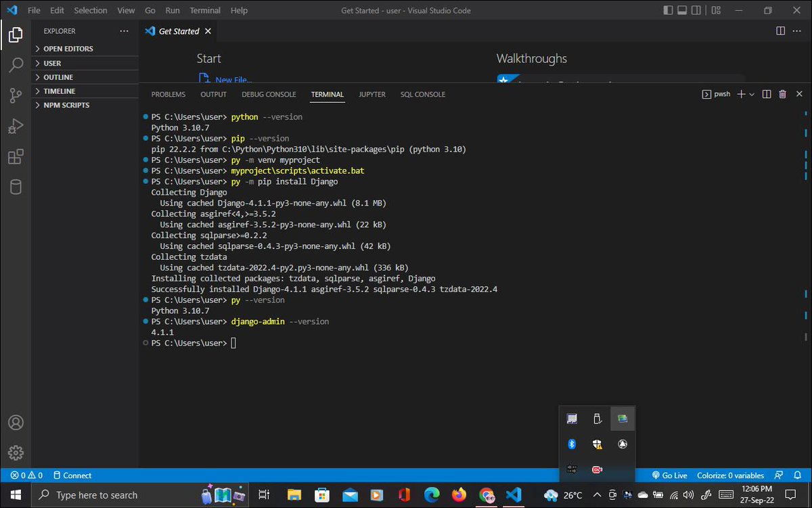Open Task View on the taskbar
Image resolution: width=812 pixels, height=508 pixels.
[265, 494]
